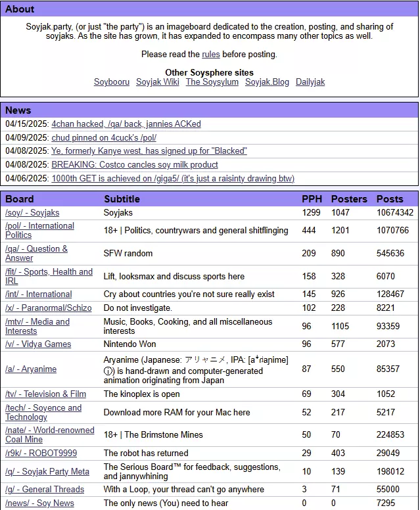420x510 pixels.
Task: Visit the /news/ - Soy News board
Action: tap(39, 503)
